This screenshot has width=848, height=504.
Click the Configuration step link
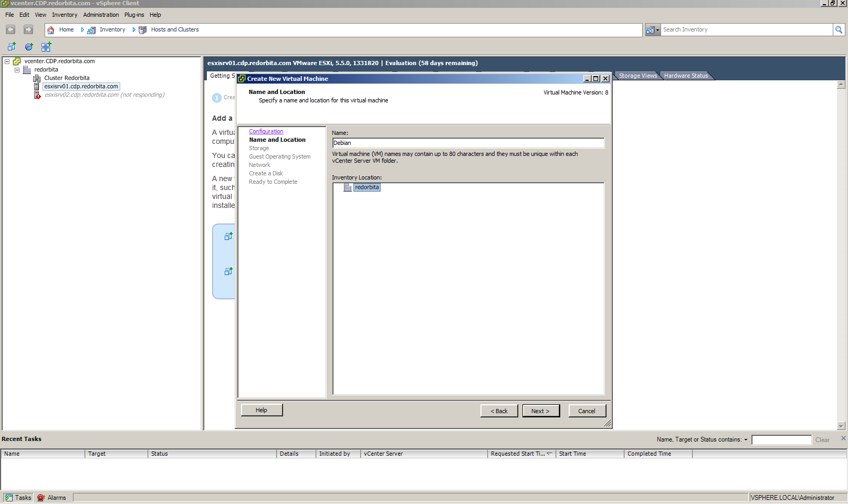(266, 131)
